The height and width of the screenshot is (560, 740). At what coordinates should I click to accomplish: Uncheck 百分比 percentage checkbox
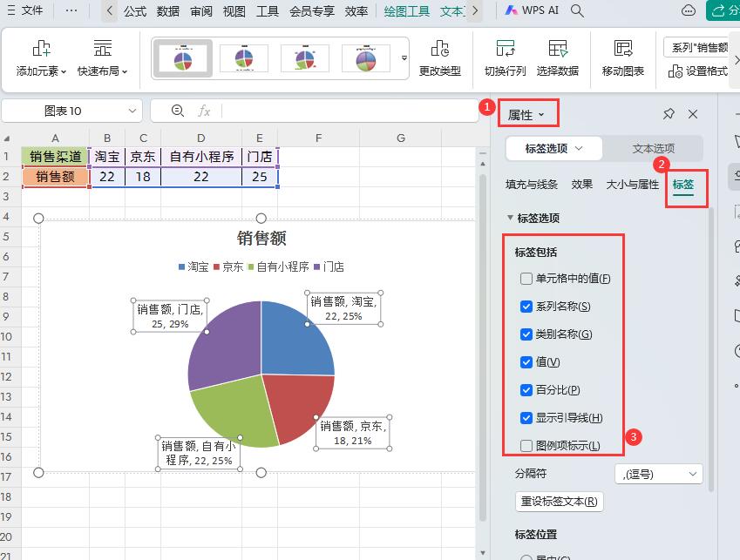526,390
